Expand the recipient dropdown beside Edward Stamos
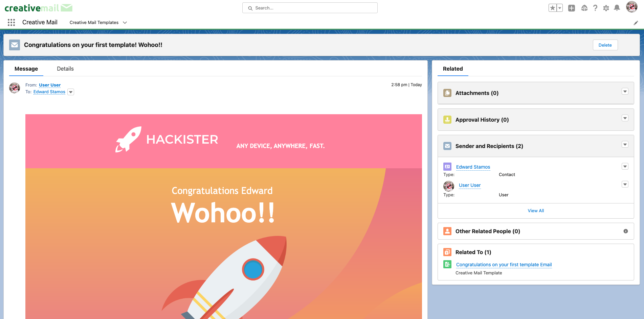The width and height of the screenshot is (644, 319). click(71, 92)
